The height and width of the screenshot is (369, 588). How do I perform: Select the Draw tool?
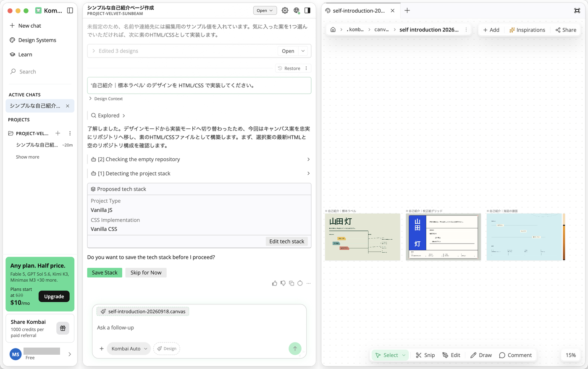(481, 355)
